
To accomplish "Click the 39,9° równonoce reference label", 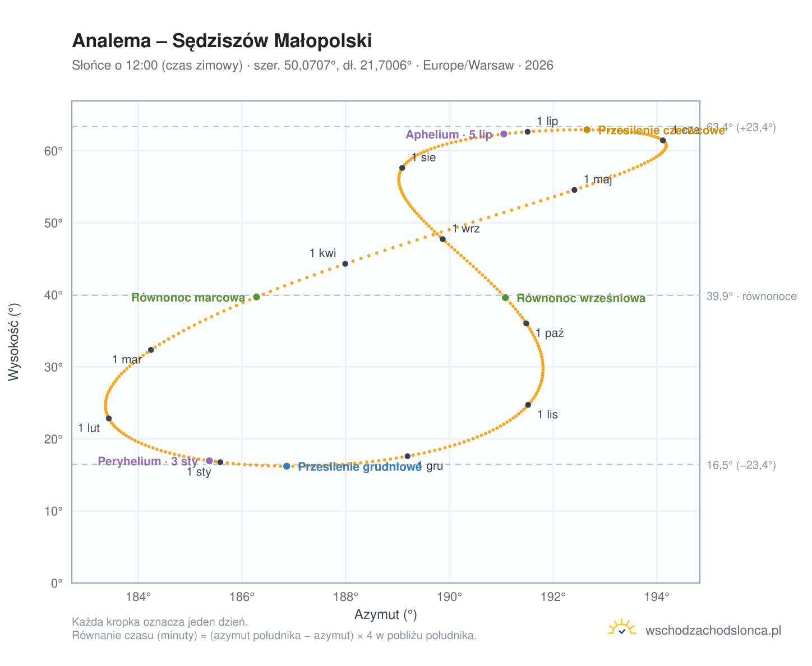I will (x=751, y=296).
